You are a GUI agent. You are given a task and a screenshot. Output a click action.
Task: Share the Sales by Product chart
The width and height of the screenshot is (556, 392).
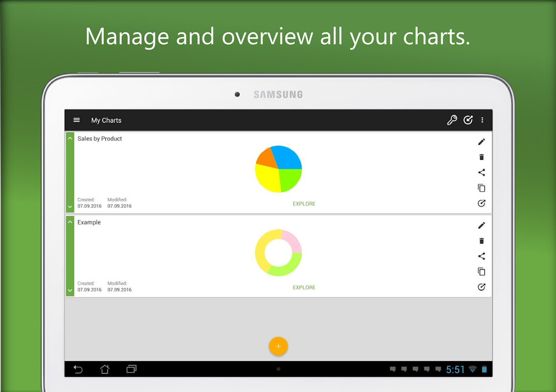[481, 172]
